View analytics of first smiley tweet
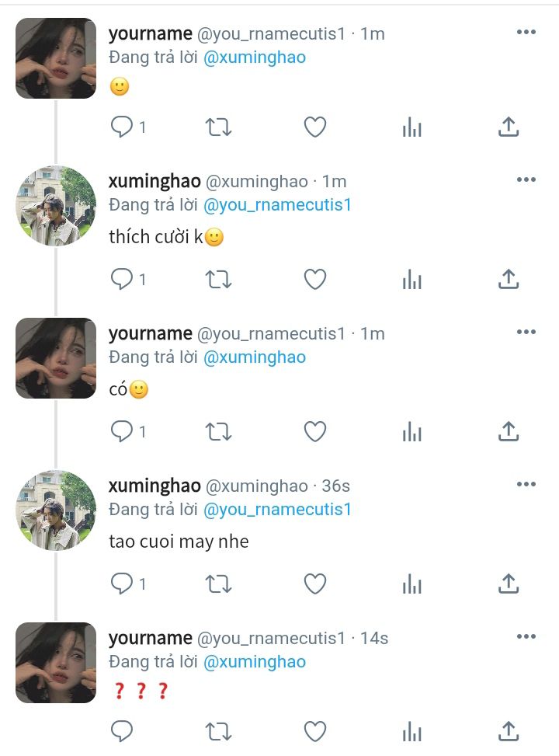559x756 pixels. [412, 128]
